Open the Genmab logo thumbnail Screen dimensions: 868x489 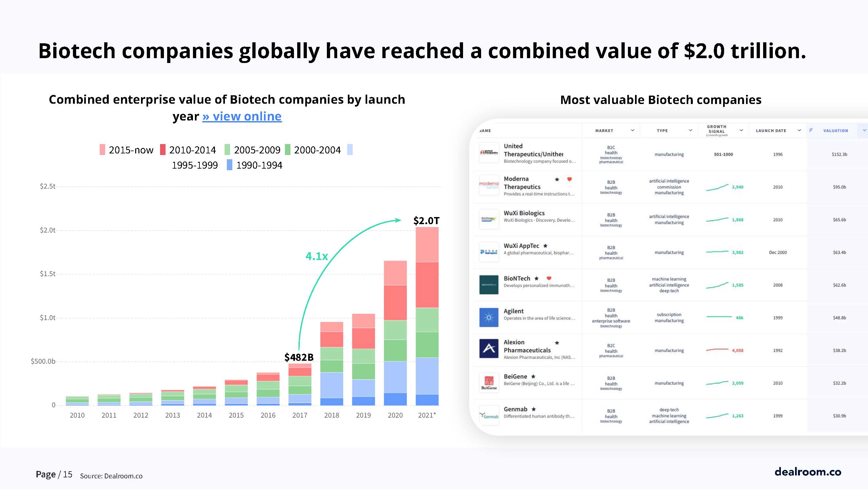pos(489,415)
